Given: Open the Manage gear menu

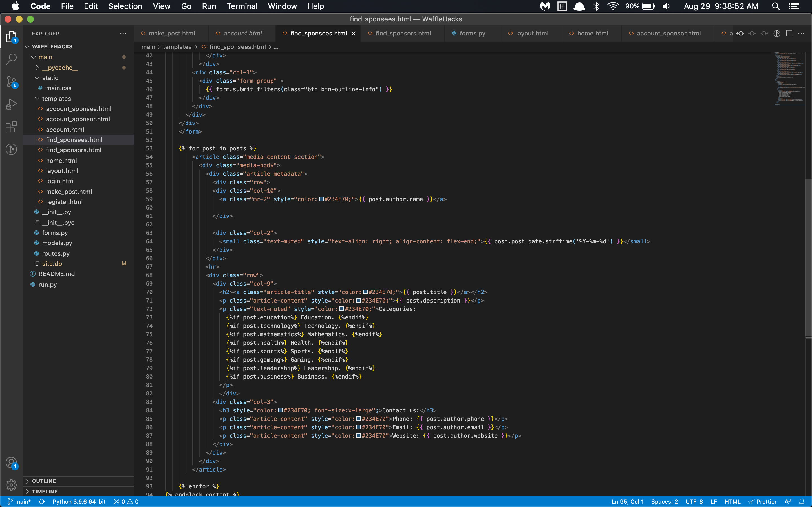Looking at the screenshot, I should coord(11,484).
